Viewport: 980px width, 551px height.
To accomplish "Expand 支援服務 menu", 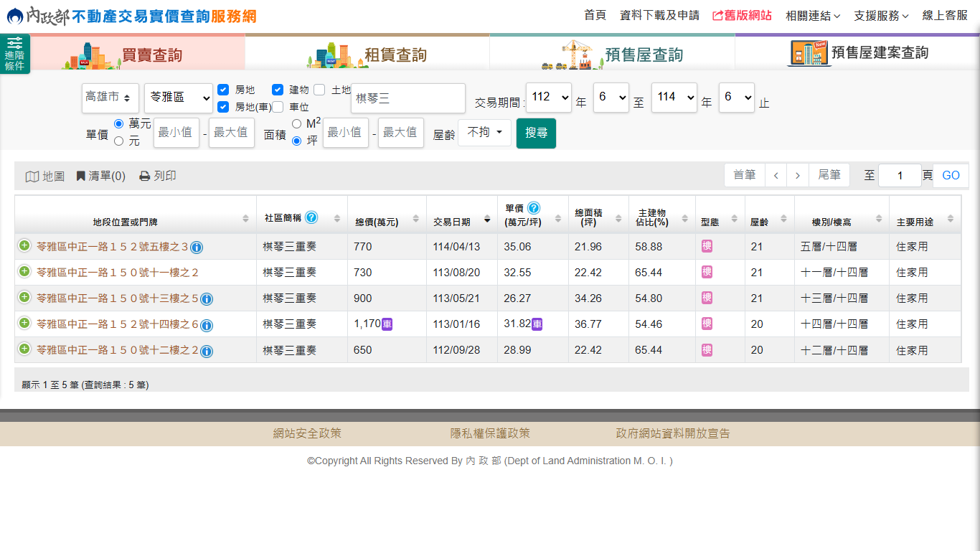I will click(x=881, y=16).
